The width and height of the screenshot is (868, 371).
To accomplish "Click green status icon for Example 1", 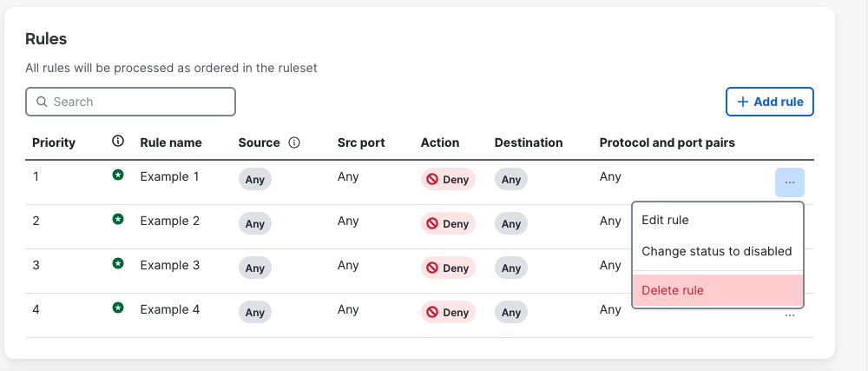I will [x=118, y=176].
